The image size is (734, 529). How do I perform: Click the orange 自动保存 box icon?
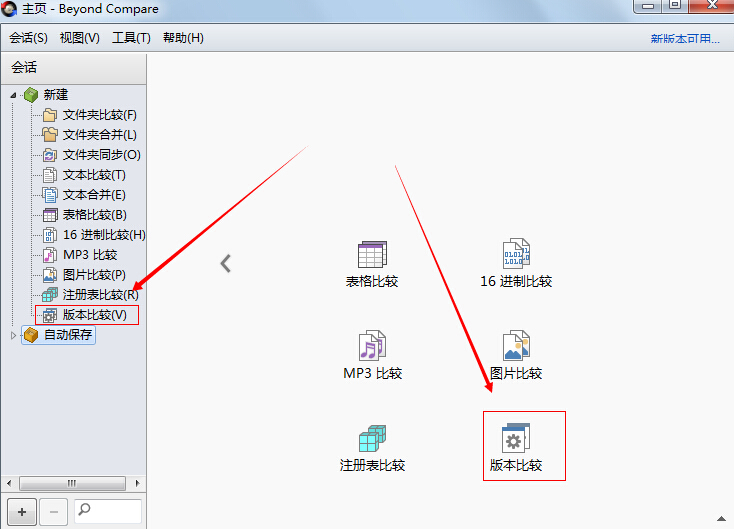pos(31,335)
